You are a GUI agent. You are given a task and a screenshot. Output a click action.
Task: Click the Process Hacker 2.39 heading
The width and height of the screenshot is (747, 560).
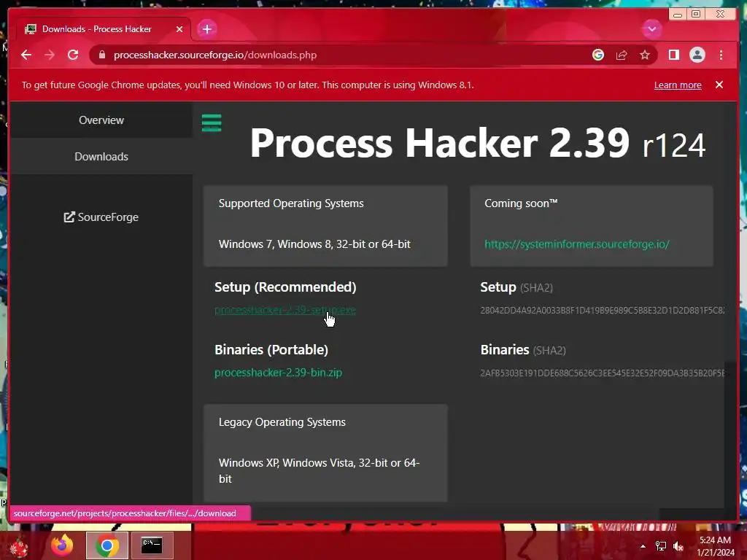pos(478,143)
